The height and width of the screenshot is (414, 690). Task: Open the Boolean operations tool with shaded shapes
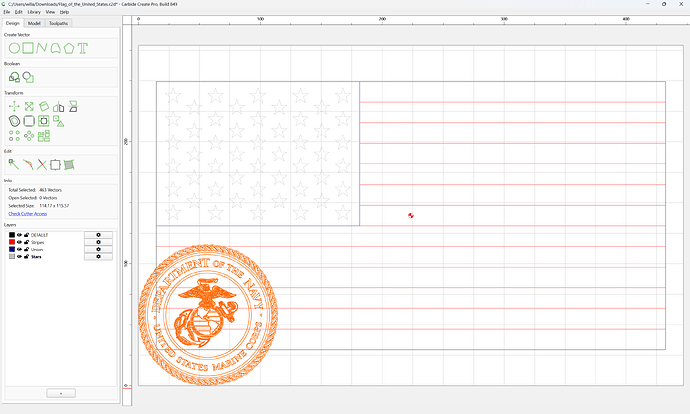(14, 77)
